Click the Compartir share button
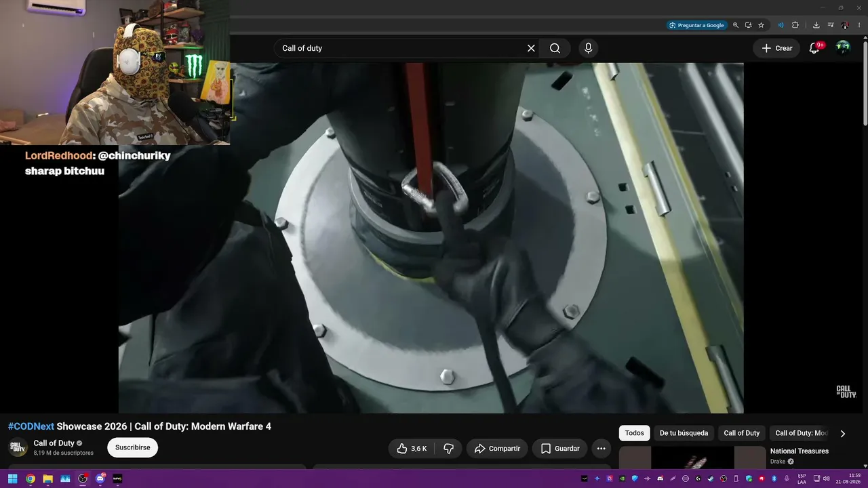868x488 pixels. coord(497,449)
